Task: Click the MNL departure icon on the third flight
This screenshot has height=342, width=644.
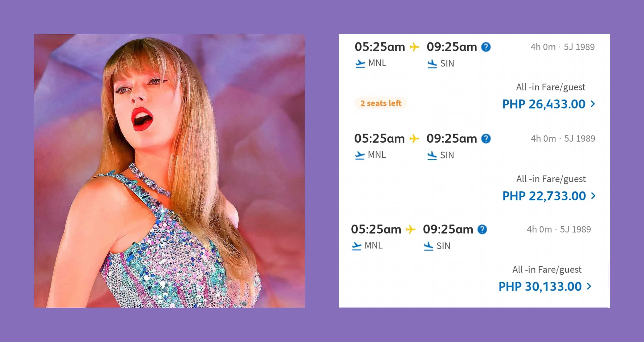Action: click(x=356, y=246)
